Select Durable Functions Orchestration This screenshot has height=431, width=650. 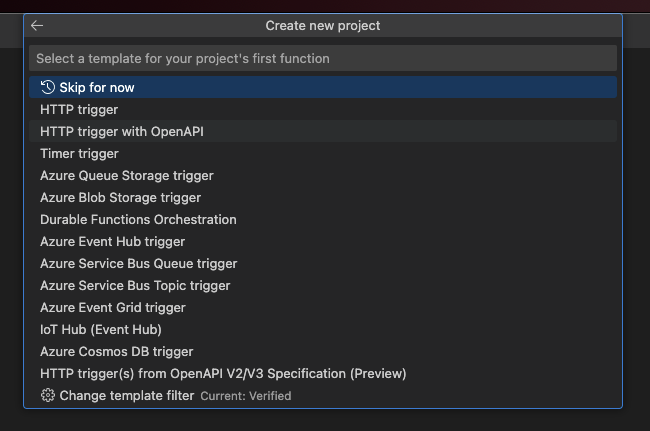[x=138, y=220]
